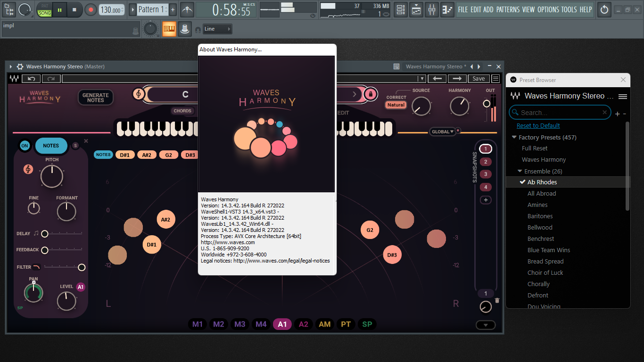Collapse the Factory Presets folder
644x362 pixels.
tap(514, 138)
